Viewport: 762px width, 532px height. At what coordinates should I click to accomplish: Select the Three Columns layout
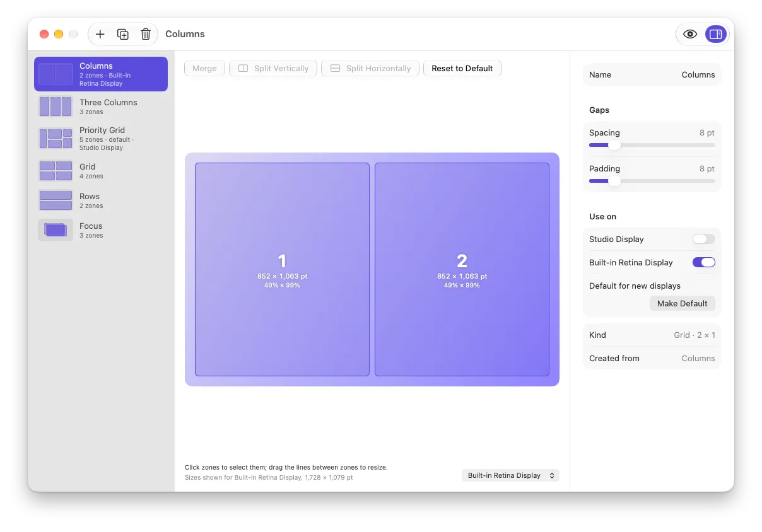click(101, 107)
